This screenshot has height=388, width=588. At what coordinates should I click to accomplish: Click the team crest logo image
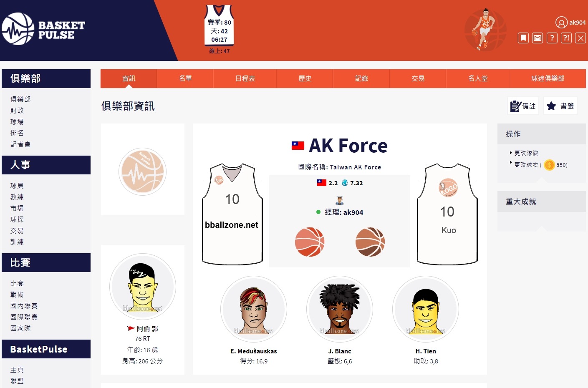tap(142, 172)
